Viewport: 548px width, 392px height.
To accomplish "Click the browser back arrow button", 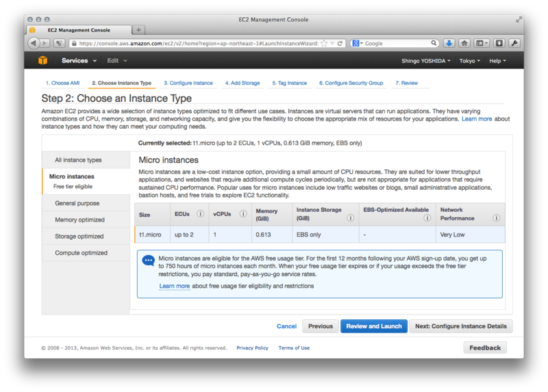I will click(34, 43).
